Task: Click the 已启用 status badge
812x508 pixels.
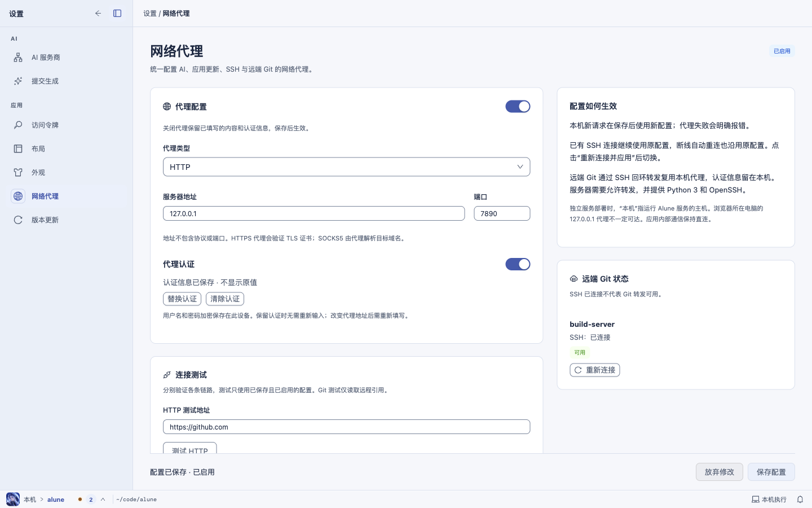Action: [782, 51]
